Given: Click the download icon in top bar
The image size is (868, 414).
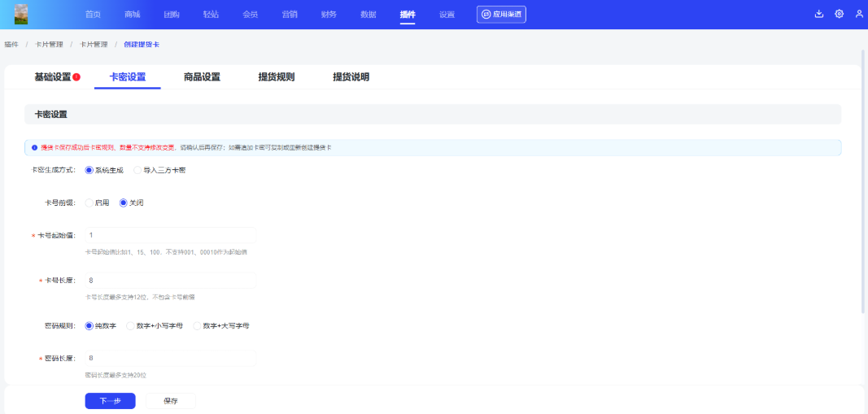Looking at the screenshot, I should point(818,14).
